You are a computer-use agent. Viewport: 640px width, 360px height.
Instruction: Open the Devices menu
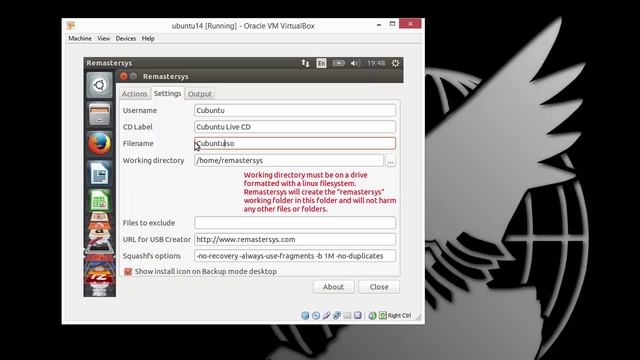[x=126, y=38]
